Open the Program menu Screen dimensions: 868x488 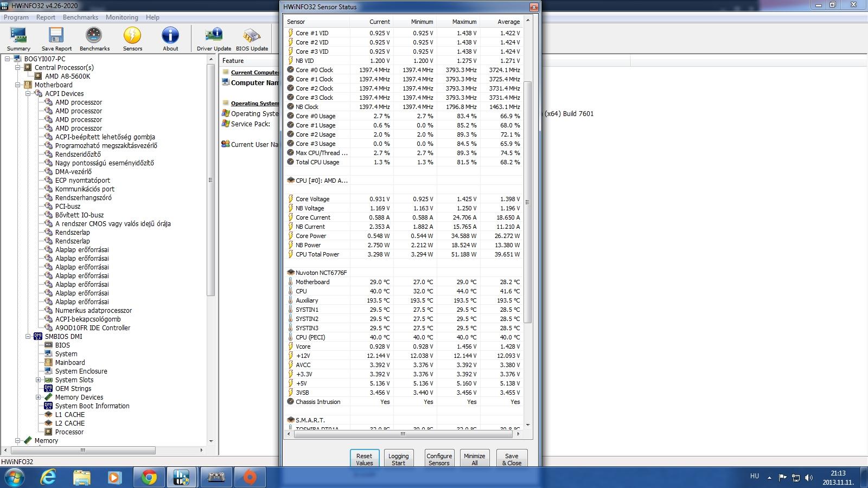pyautogui.click(x=16, y=17)
